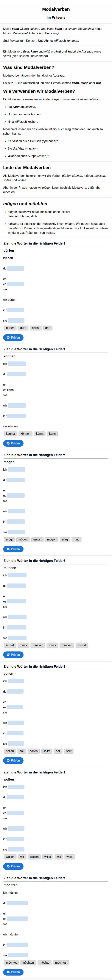Click the Prüfen check icon in wollen exercise
This screenshot has height=980, width=112.
coord(8,866)
